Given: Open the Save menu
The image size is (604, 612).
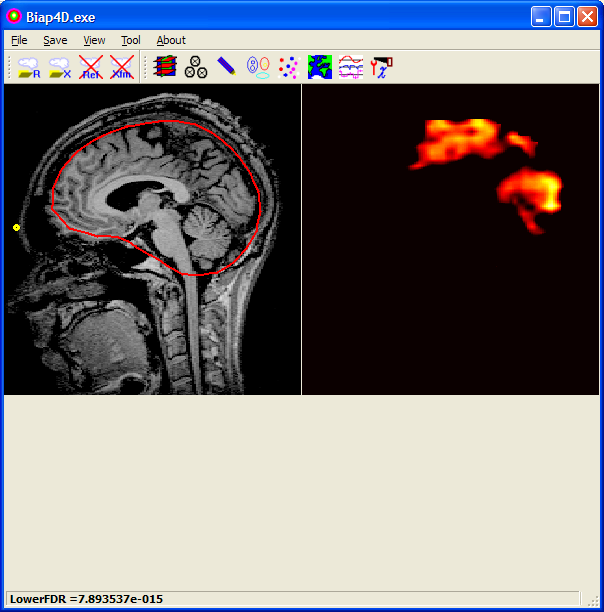Looking at the screenshot, I should tap(55, 41).
